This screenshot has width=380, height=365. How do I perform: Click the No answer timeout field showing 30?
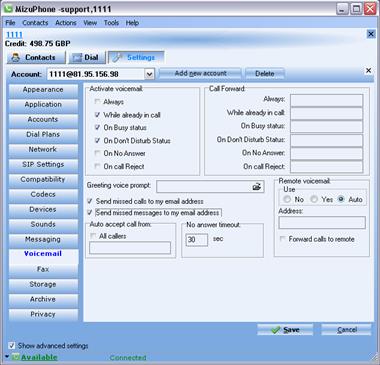197,240
